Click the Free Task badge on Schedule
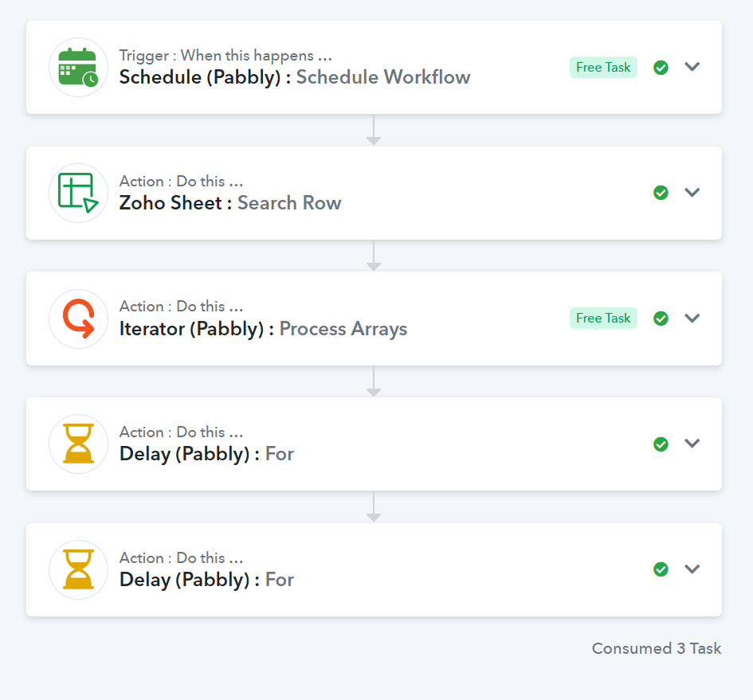Viewport: 753px width, 700px height. [x=603, y=67]
